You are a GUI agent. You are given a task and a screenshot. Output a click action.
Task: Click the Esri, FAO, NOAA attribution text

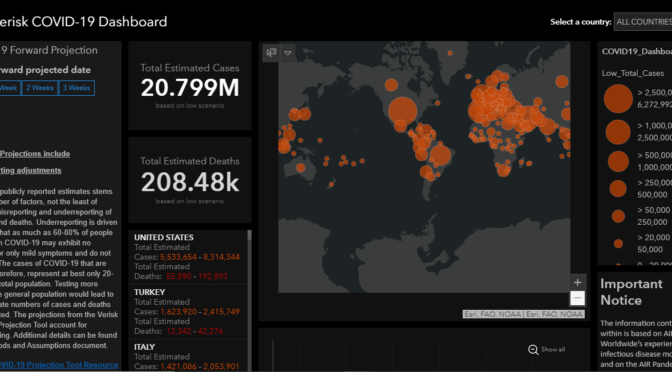pos(523,314)
